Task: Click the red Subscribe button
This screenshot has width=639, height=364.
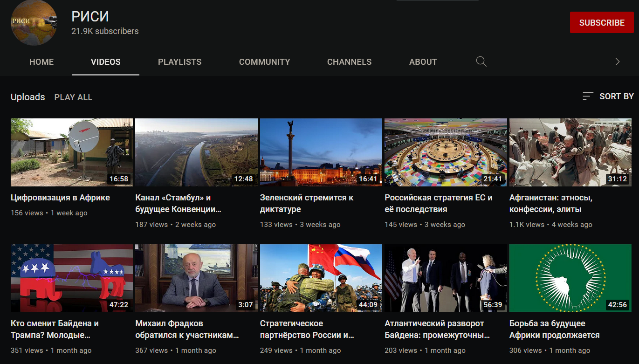Action: point(602,23)
